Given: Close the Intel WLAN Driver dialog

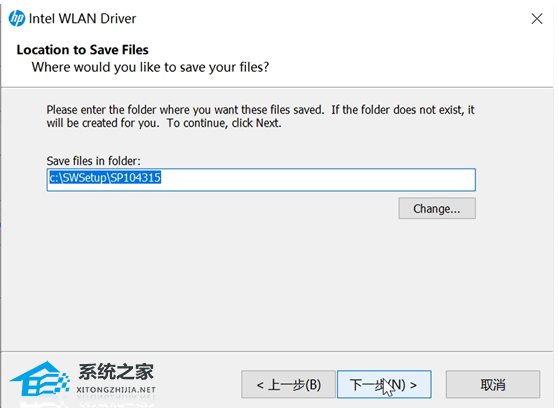Looking at the screenshot, I should pos(537,19).
